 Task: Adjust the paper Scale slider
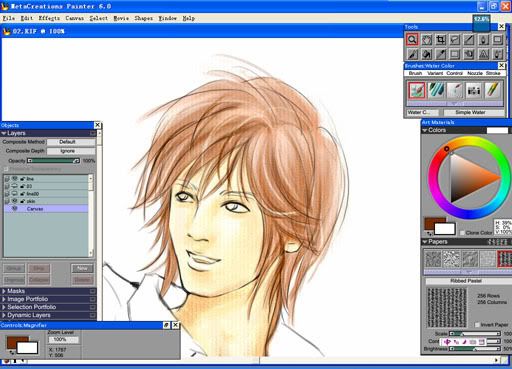(x=475, y=334)
